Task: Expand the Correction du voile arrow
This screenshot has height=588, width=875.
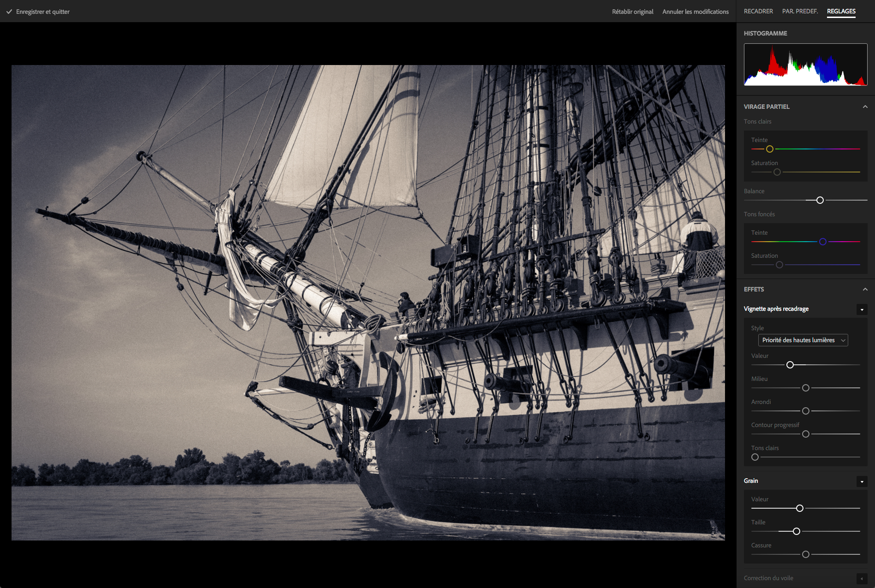Action: point(862,579)
